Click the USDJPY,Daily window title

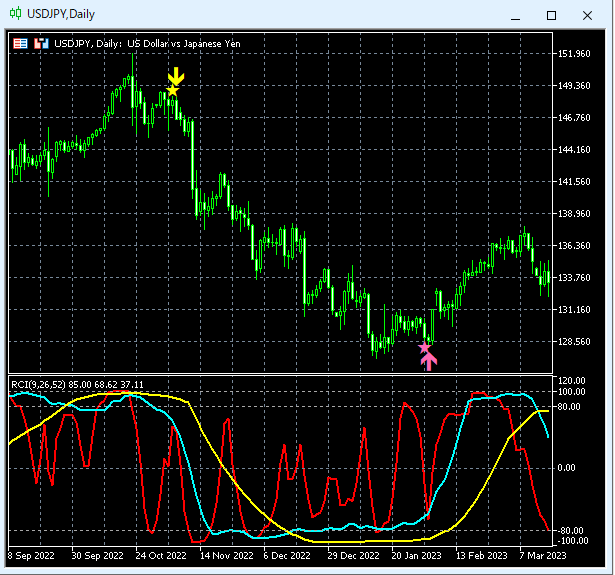(61, 14)
